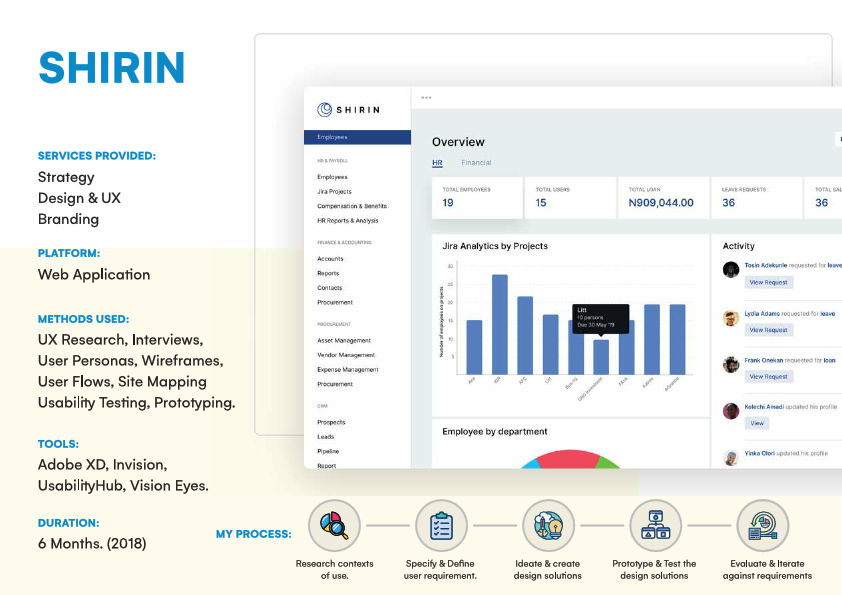Click the large SHIRIN title text
842x595 pixels.
pyautogui.click(x=112, y=68)
